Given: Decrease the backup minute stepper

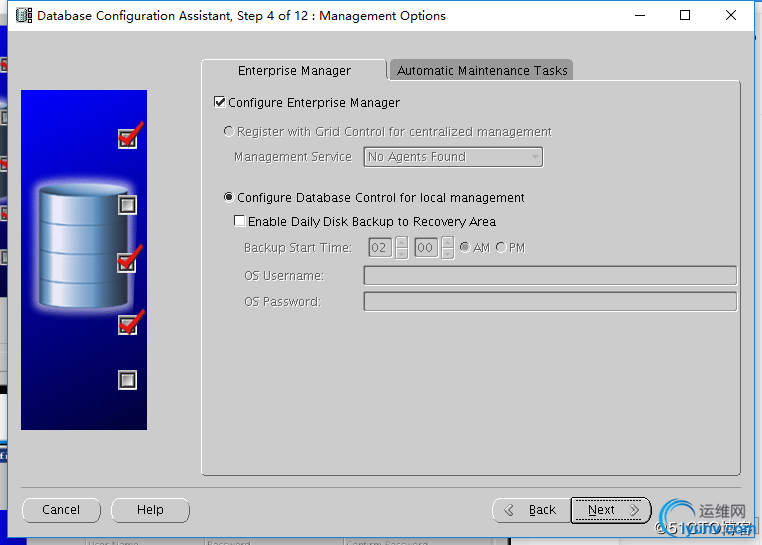Looking at the screenshot, I should (x=448, y=254).
